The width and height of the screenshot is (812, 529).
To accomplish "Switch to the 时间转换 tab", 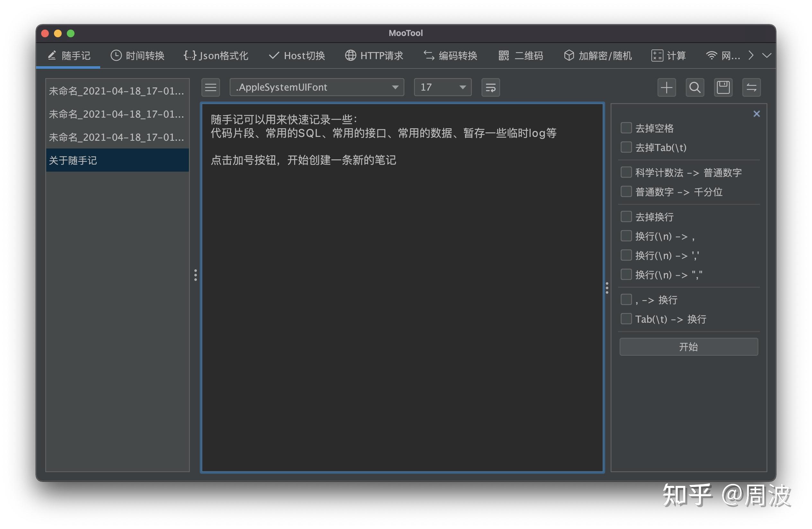I will (x=137, y=56).
